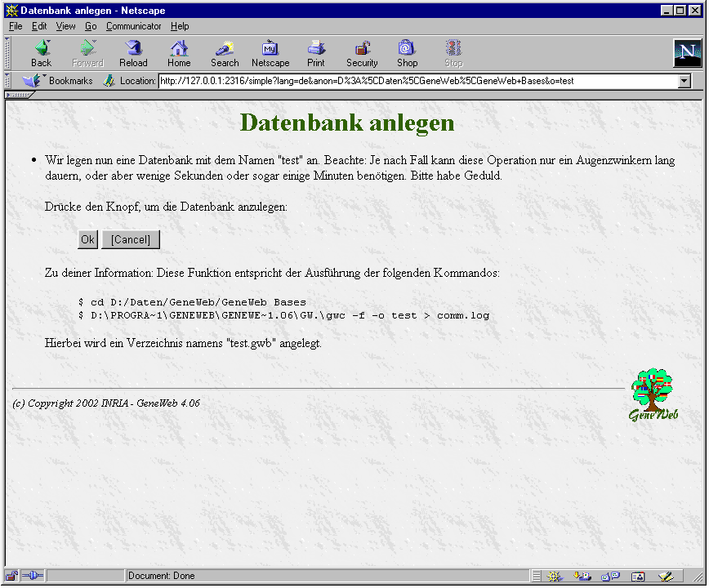Click the component bar grip handle

tap(536, 577)
